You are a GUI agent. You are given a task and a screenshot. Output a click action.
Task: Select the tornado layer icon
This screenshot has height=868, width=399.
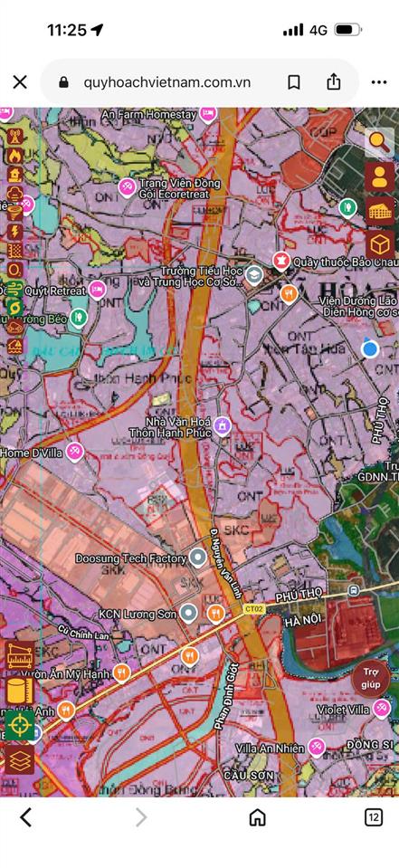(x=14, y=212)
